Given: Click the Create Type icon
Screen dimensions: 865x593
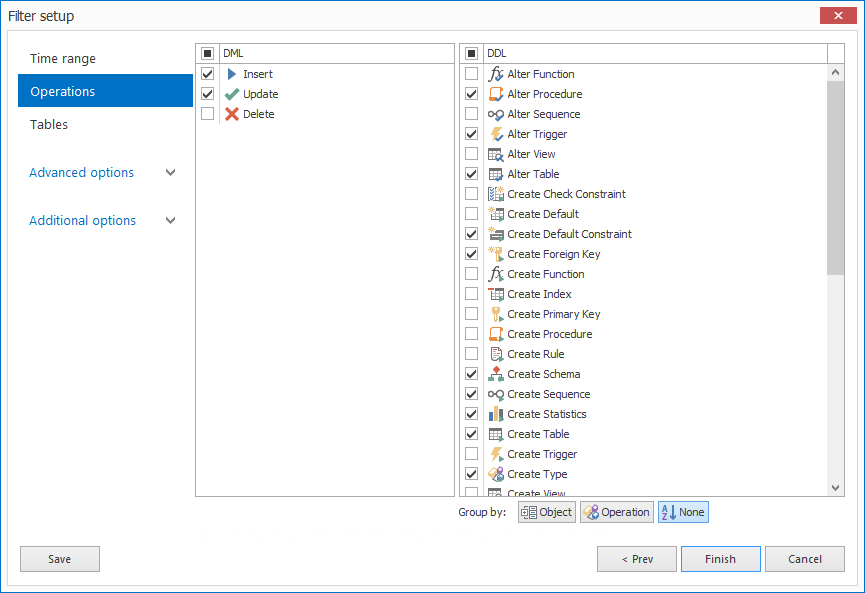Looking at the screenshot, I should (x=496, y=474).
